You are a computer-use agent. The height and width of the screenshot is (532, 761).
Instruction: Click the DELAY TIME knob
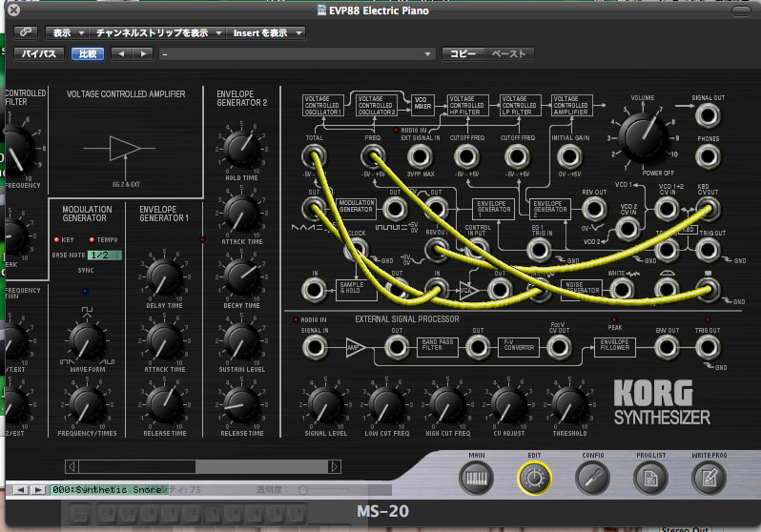click(x=165, y=276)
